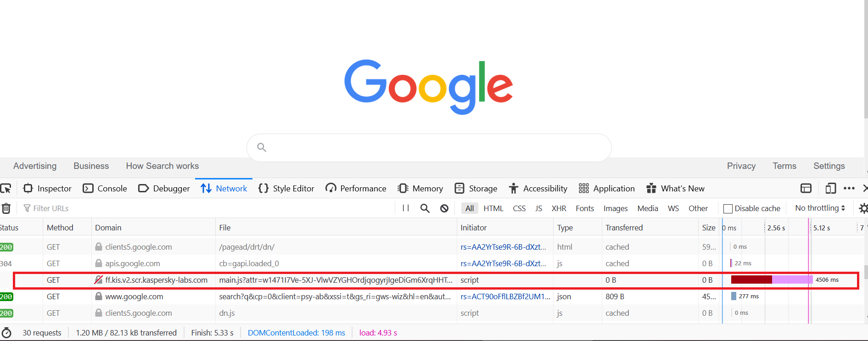This screenshot has width=868, height=341.
Task: Click the lock icon on dn.js row
Action: (x=99, y=313)
